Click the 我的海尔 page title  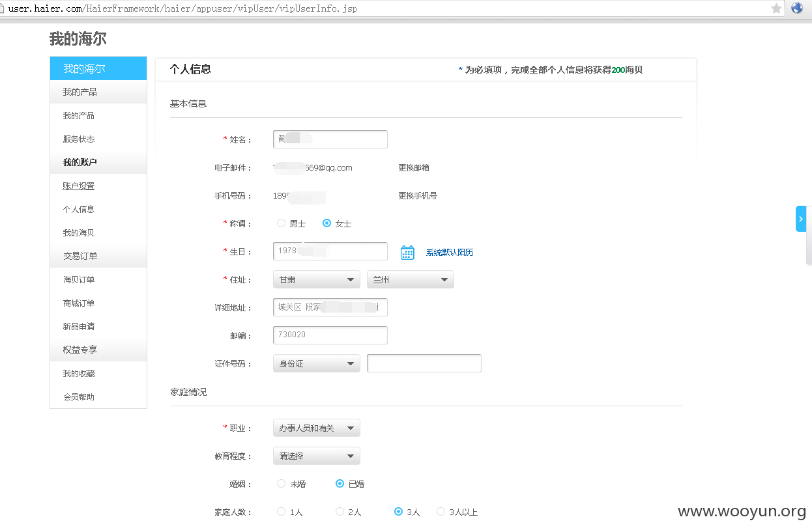78,39
